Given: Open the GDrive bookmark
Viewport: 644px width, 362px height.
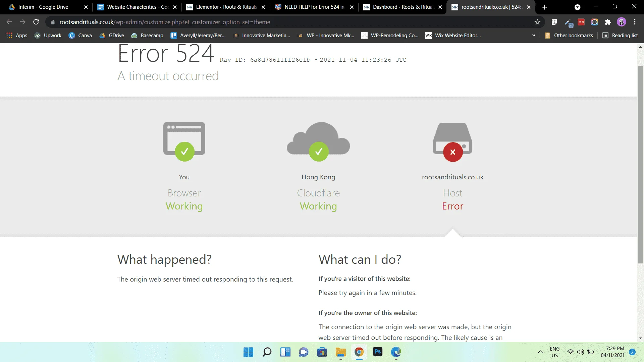Looking at the screenshot, I should coord(112,35).
